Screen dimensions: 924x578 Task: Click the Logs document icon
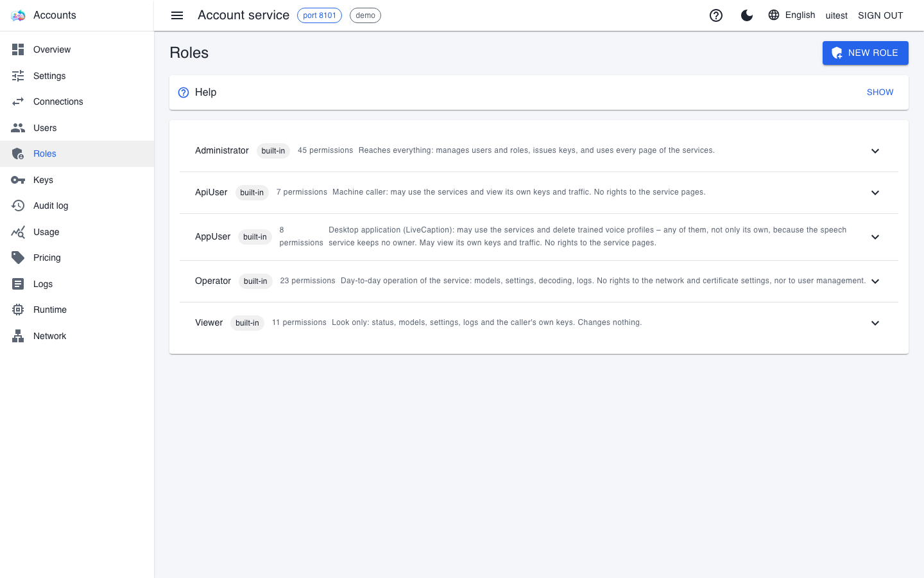[x=18, y=284]
